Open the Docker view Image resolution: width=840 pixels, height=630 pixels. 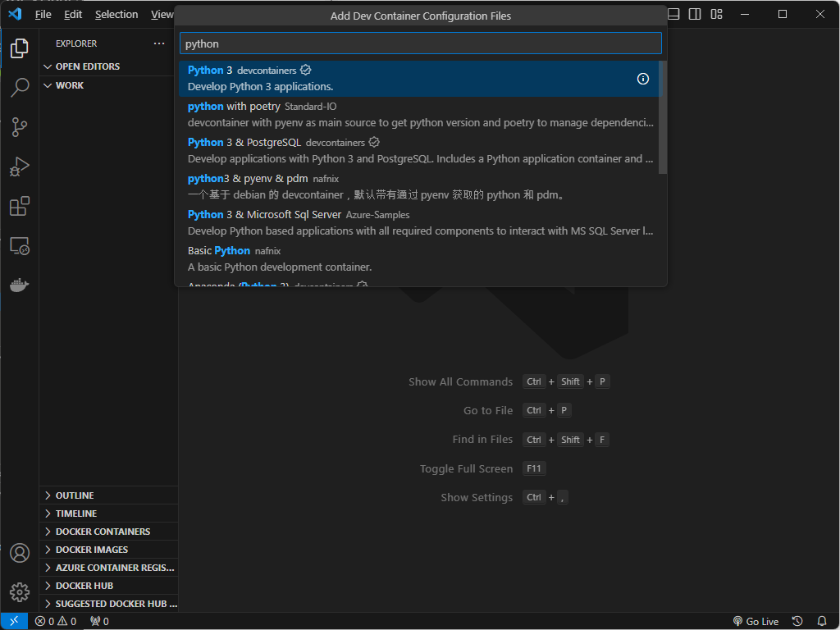click(x=20, y=285)
